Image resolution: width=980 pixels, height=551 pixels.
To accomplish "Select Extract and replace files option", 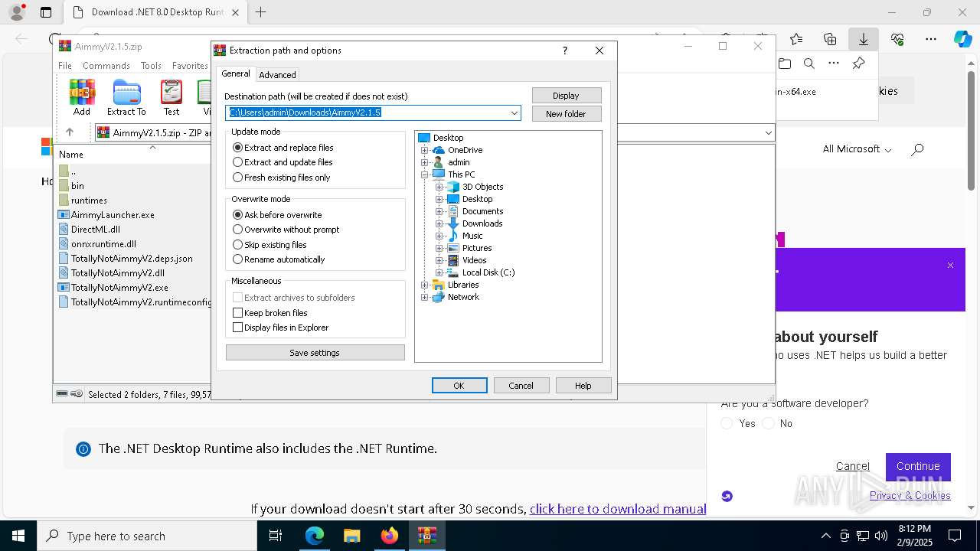I will [283, 148].
